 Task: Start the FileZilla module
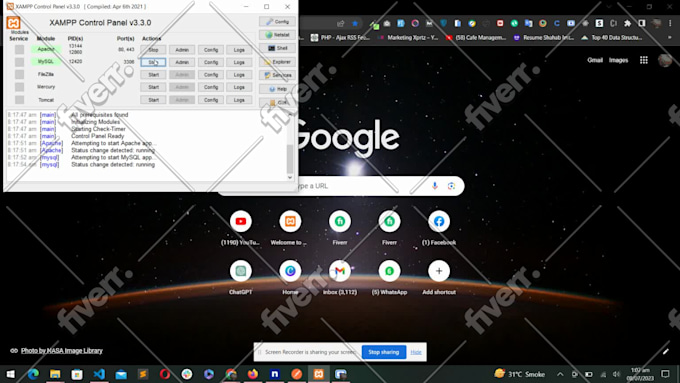pyautogui.click(x=153, y=75)
